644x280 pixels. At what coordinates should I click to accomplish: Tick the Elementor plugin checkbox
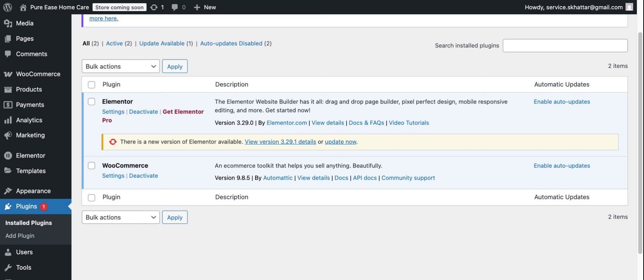[91, 101]
